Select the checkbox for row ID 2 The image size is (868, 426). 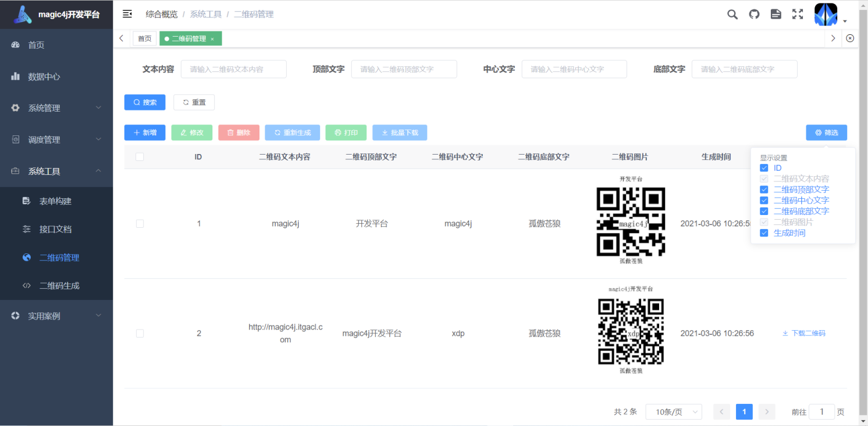click(x=140, y=334)
